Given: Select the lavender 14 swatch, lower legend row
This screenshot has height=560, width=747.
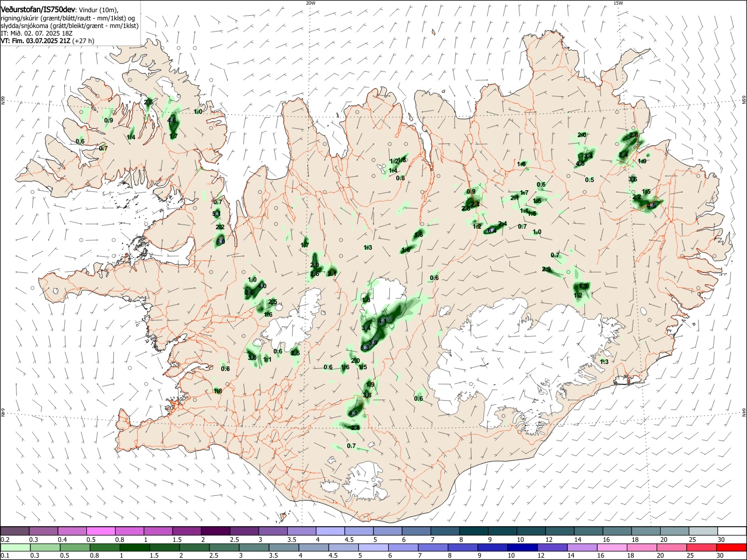Looking at the screenshot, I should (582, 547).
